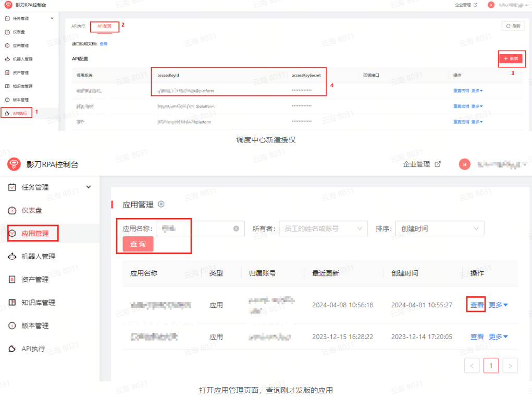Click the accessKeySecret column header

306,76
